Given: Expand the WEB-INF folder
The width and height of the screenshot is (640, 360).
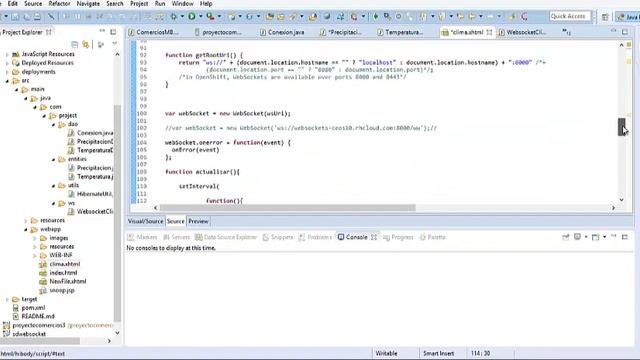Looking at the screenshot, I should pos(35,256).
